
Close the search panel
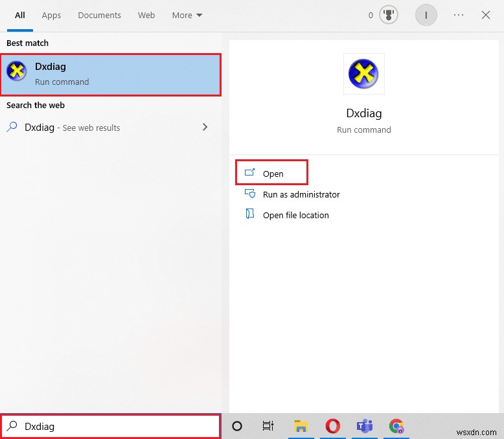[486, 15]
